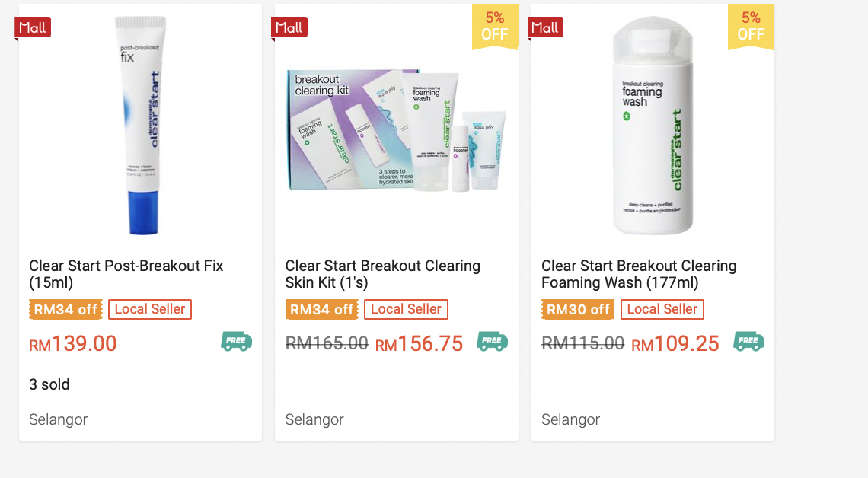Screen dimensions: 868x478
Task: Click the 5% OFF ribbon on Skin Kit
Action: click(495, 26)
